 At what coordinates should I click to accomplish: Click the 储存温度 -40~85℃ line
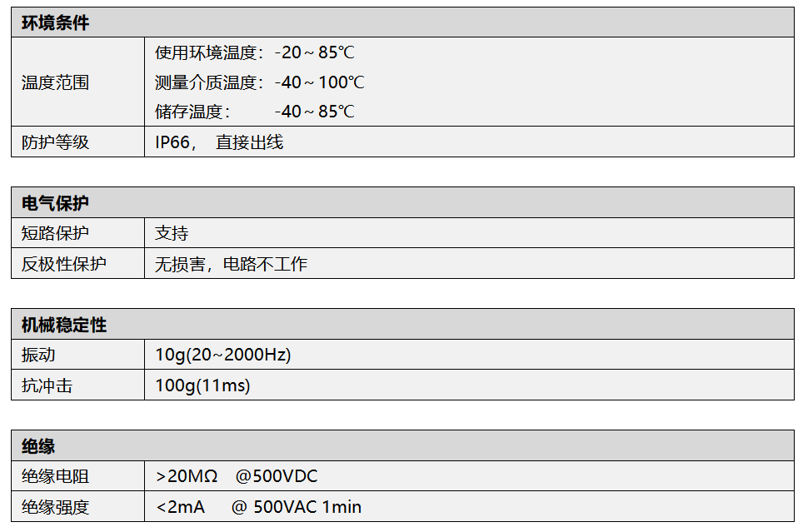tap(255, 112)
